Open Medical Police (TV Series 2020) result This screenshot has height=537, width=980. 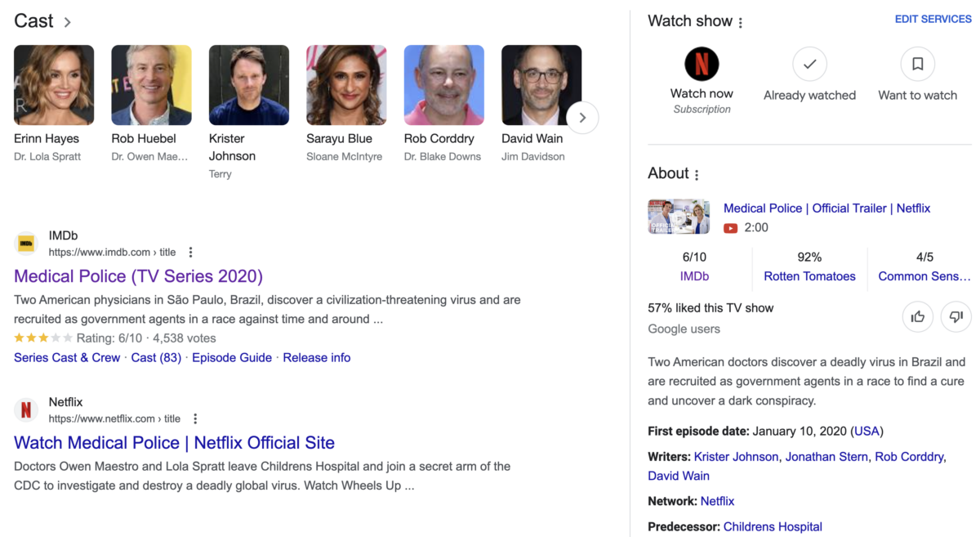139,276
